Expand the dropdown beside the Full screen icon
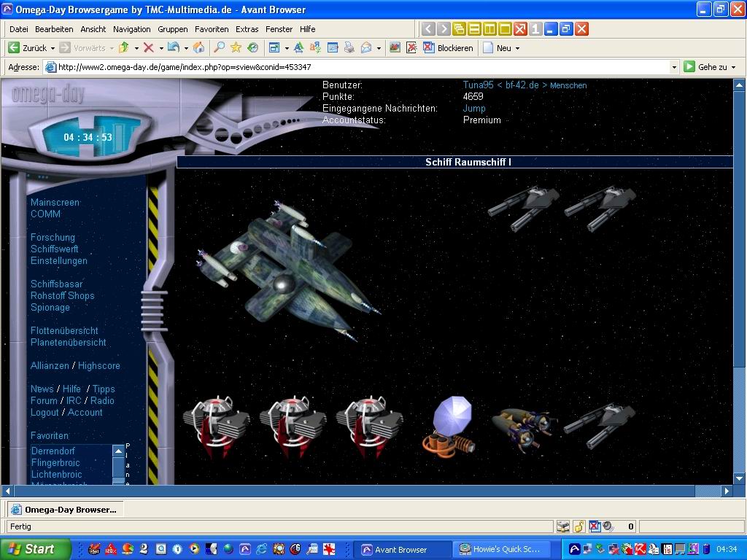The width and height of the screenshot is (747, 560). click(x=287, y=48)
